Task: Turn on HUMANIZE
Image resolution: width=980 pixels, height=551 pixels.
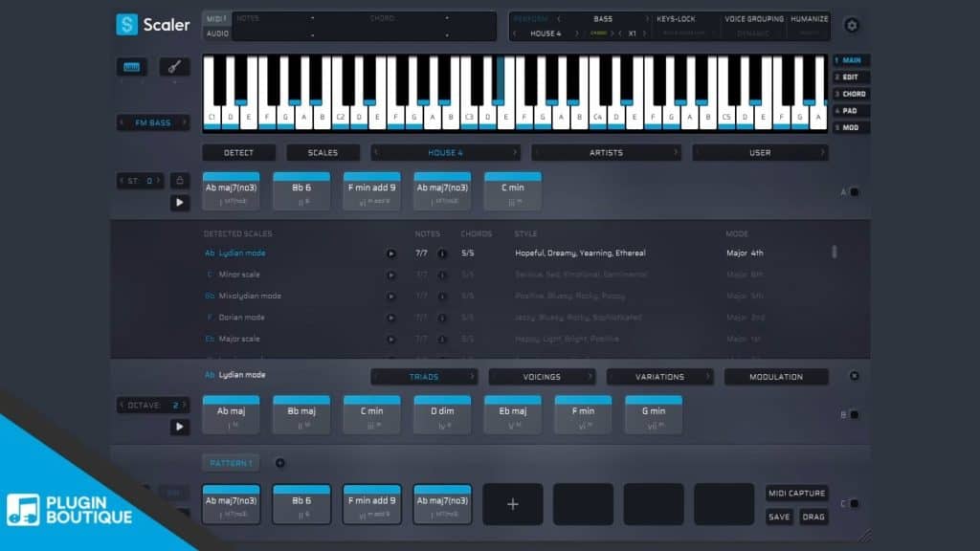Action: click(x=809, y=18)
